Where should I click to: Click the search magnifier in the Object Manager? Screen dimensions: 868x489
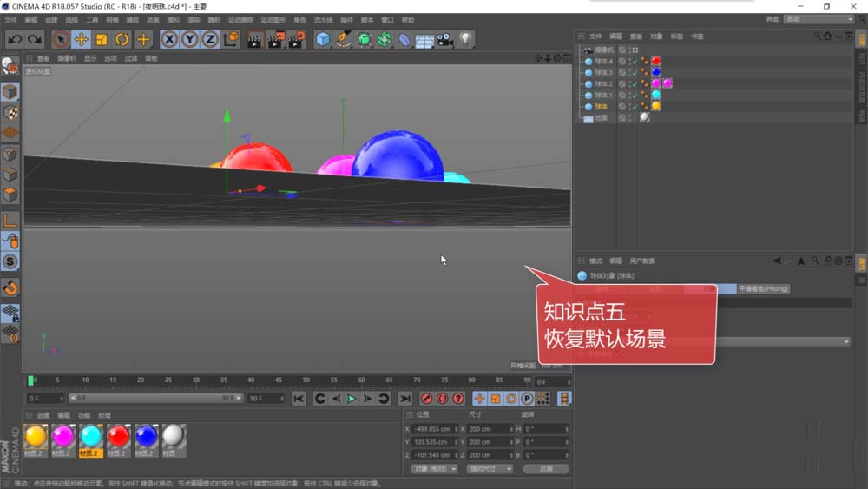pos(816,36)
